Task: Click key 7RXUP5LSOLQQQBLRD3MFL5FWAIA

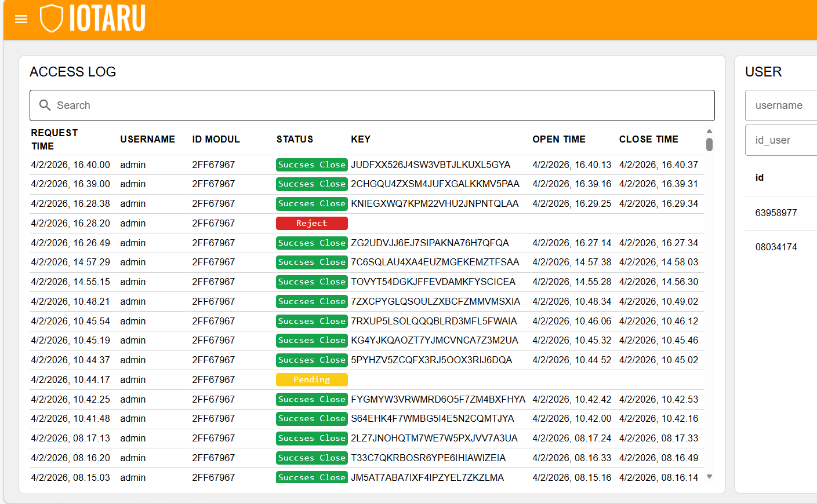Action: coord(434,321)
